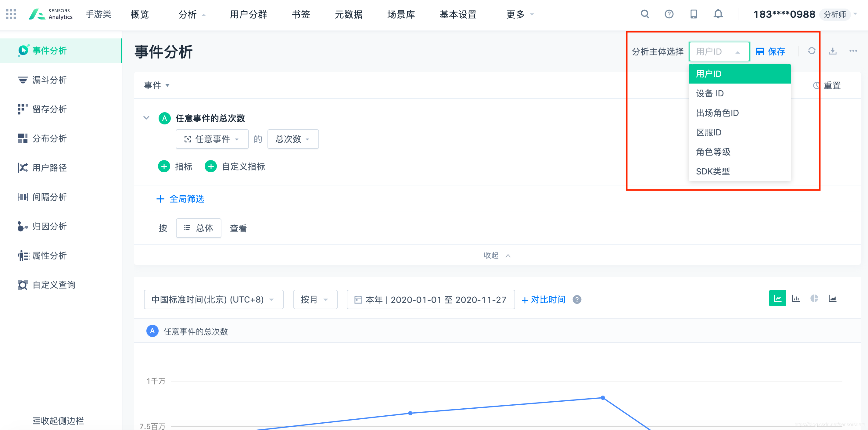Image resolution: width=868 pixels, height=430 pixels.
Task: Select 区服ID option
Action: [740, 132]
